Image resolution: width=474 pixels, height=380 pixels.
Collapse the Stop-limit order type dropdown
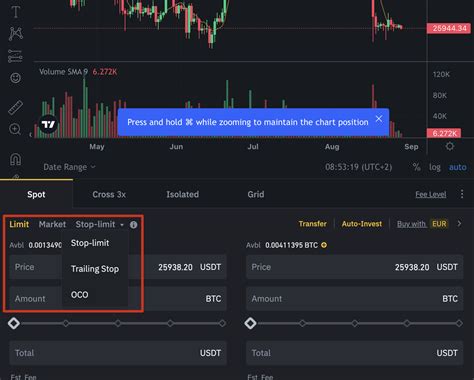coord(99,224)
